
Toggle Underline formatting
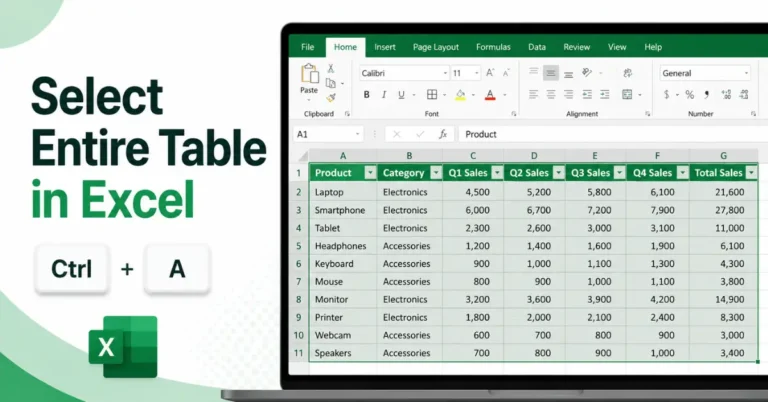[401, 95]
